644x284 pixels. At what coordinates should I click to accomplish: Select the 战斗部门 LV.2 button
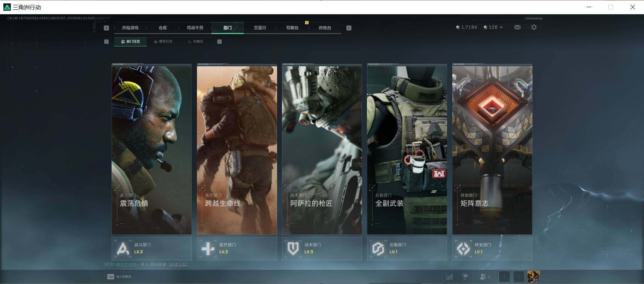click(152, 248)
